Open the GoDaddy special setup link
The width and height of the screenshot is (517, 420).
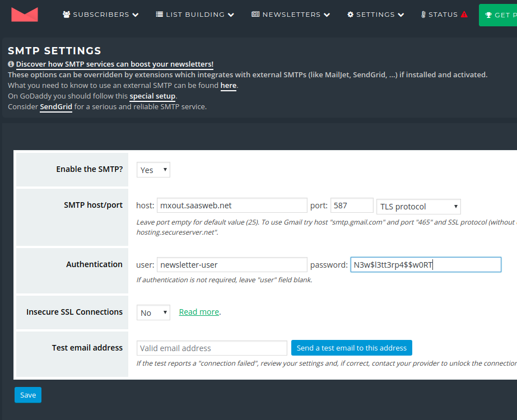pyautogui.click(x=152, y=96)
